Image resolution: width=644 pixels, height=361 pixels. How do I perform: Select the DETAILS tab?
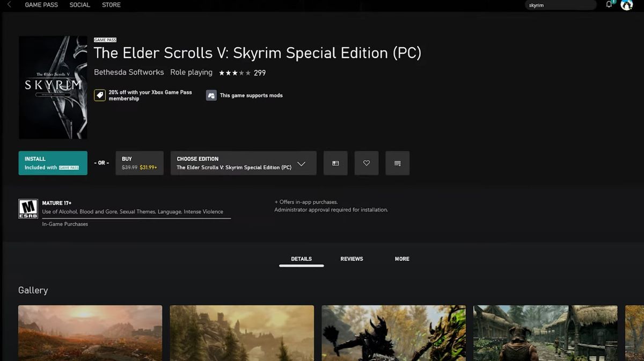301,258
